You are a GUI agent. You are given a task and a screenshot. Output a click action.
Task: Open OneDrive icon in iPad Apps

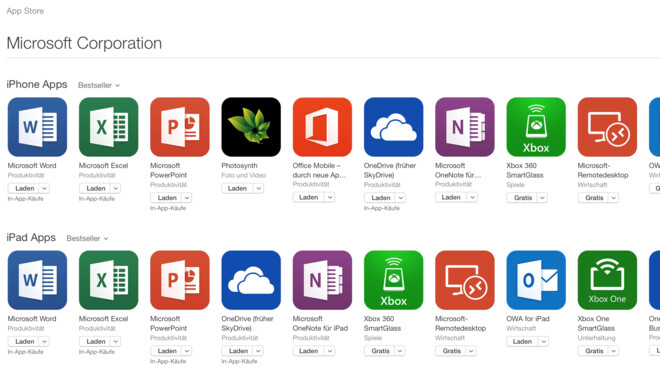pyautogui.click(x=251, y=280)
